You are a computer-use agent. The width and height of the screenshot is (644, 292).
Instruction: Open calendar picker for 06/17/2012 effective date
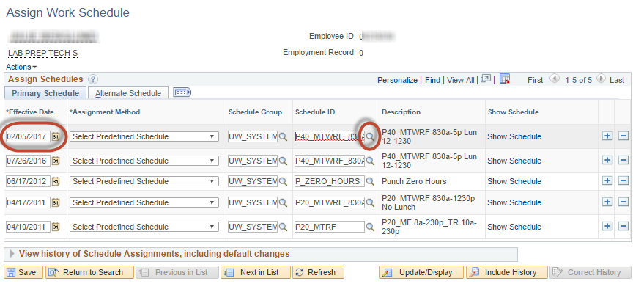pyautogui.click(x=56, y=181)
